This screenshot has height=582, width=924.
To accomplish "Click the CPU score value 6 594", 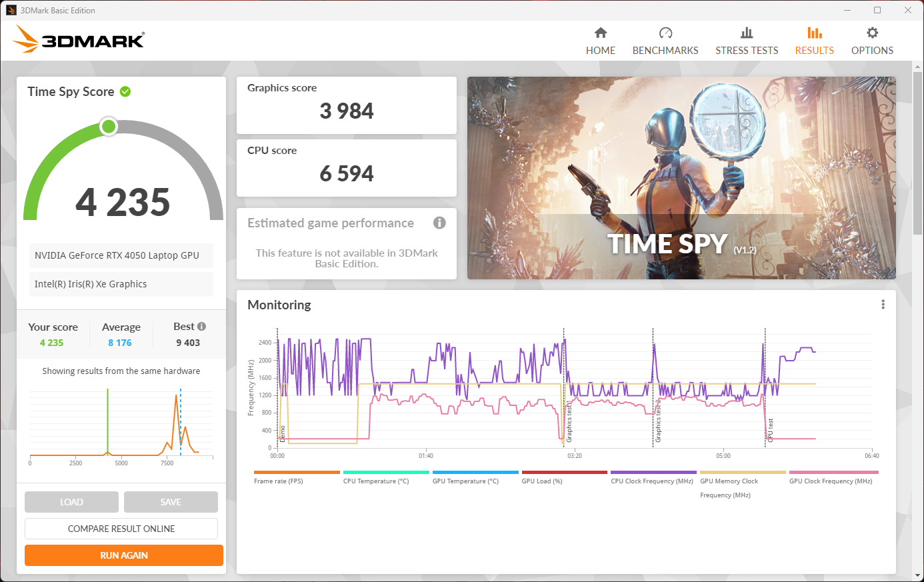I will pyautogui.click(x=347, y=173).
